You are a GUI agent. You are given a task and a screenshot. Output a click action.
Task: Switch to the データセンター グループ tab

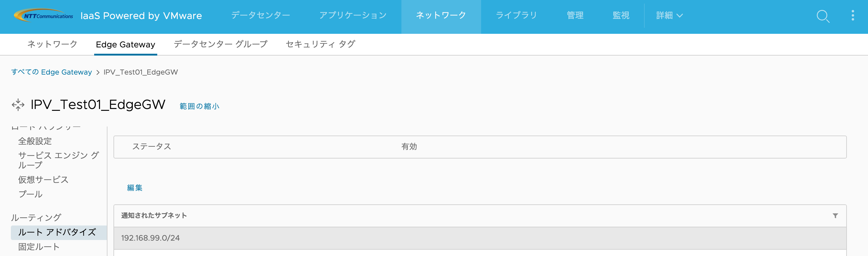220,44
